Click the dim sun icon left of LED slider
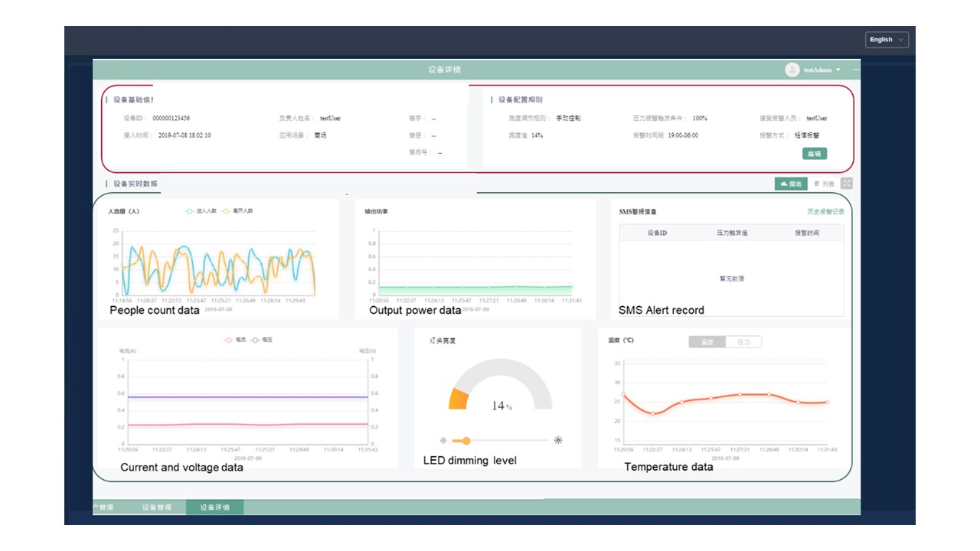Viewport: 980px width, 551px height. pos(443,440)
